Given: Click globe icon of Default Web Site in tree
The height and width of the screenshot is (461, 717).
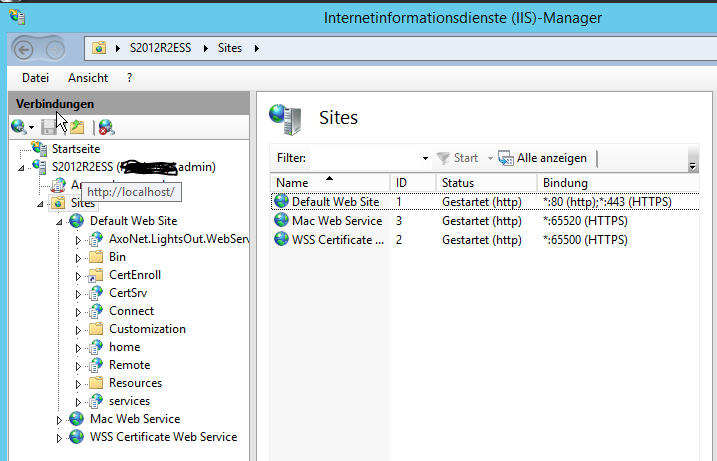Looking at the screenshot, I should click(x=76, y=221).
